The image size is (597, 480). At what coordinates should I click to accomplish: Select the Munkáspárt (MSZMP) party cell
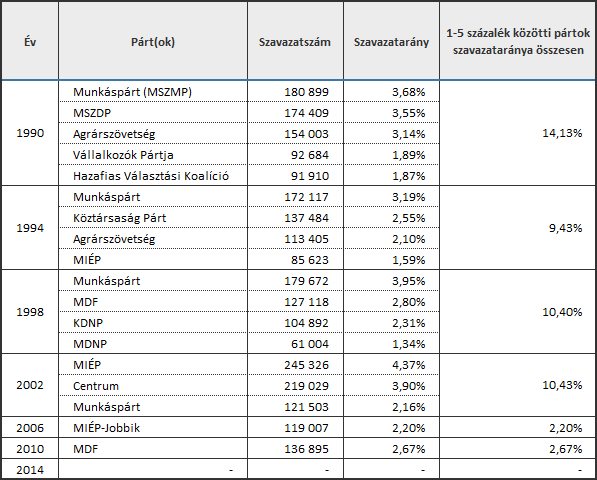(x=153, y=92)
